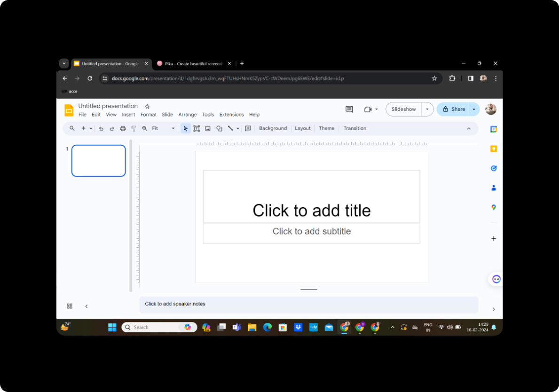Screen dimensions: 559x392
Task: Select the line tool icon
Action: click(x=230, y=128)
